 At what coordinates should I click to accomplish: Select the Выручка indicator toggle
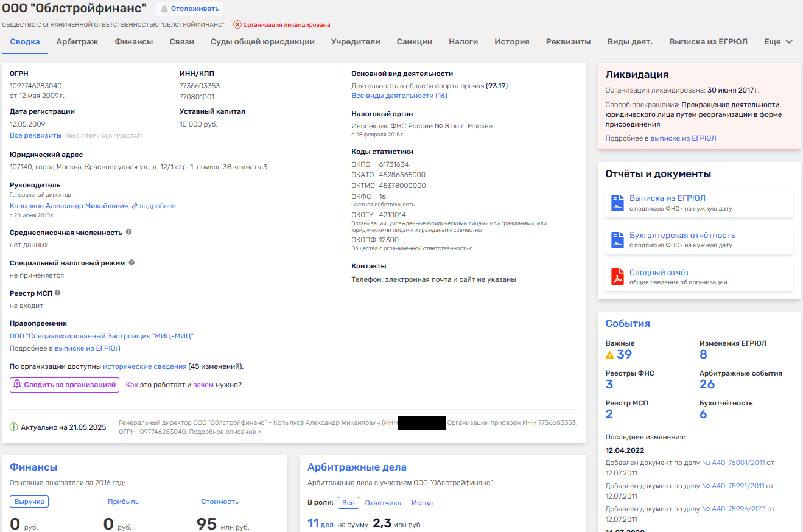coord(29,502)
